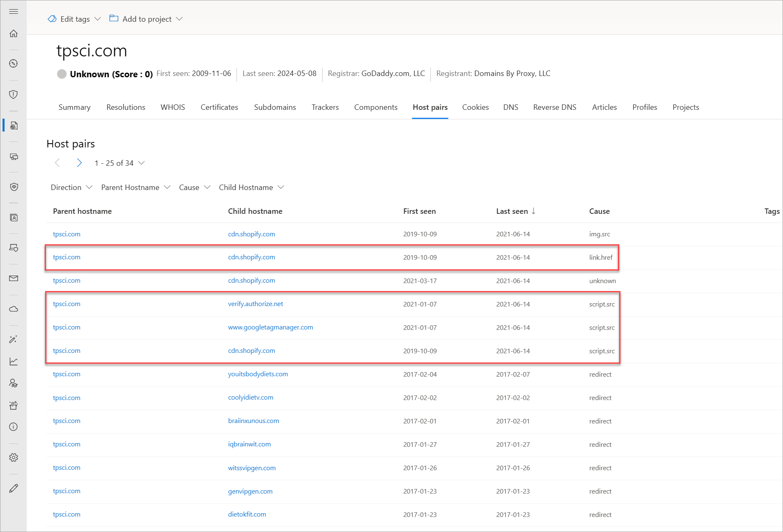Open verify.authorize.net child hostname link
This screenshot has height=532, width=783.
pos(255,304)
